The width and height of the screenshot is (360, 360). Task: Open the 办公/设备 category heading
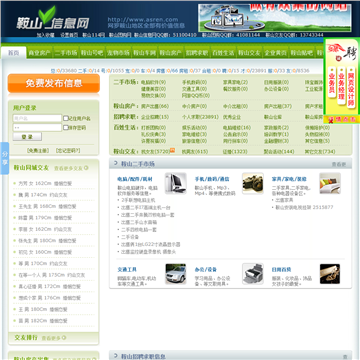(x=206, y=269)
